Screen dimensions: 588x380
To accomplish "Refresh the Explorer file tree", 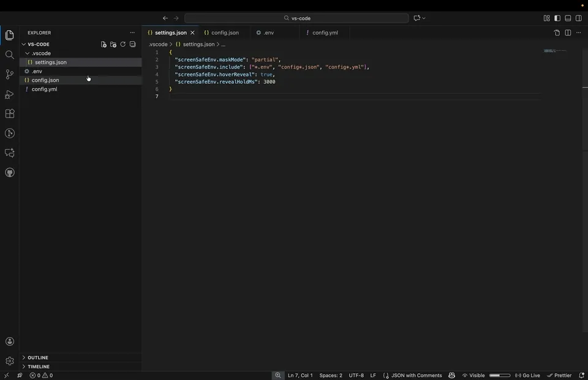I will point(123,44).
